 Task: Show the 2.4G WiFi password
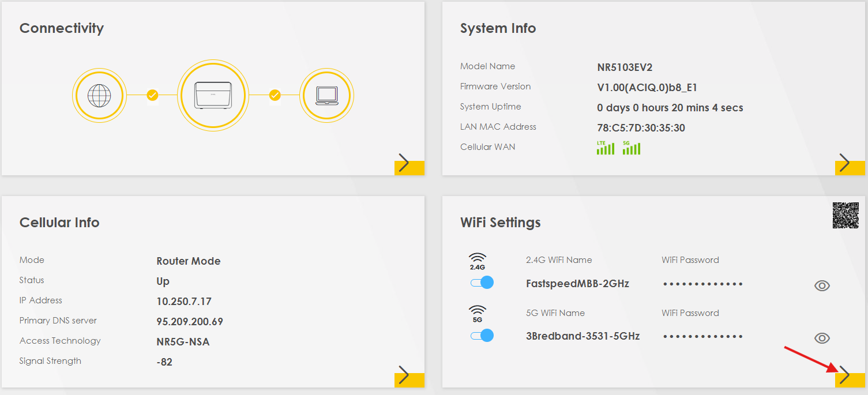pos(822,285)
